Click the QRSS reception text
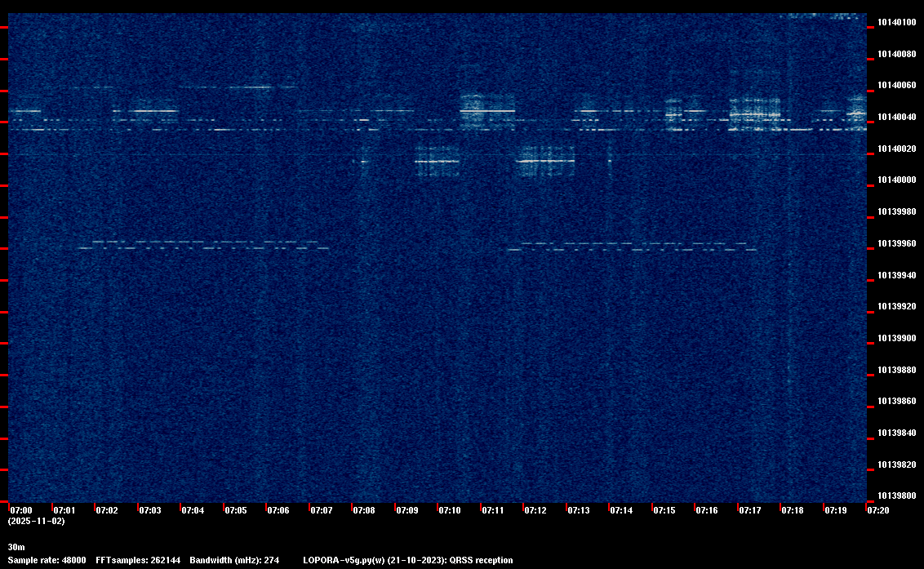 482,560
